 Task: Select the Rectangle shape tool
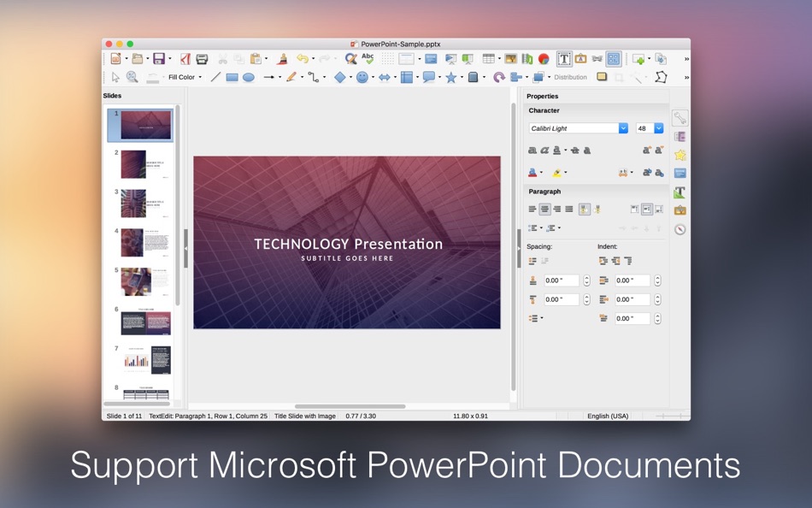point(232,77)
